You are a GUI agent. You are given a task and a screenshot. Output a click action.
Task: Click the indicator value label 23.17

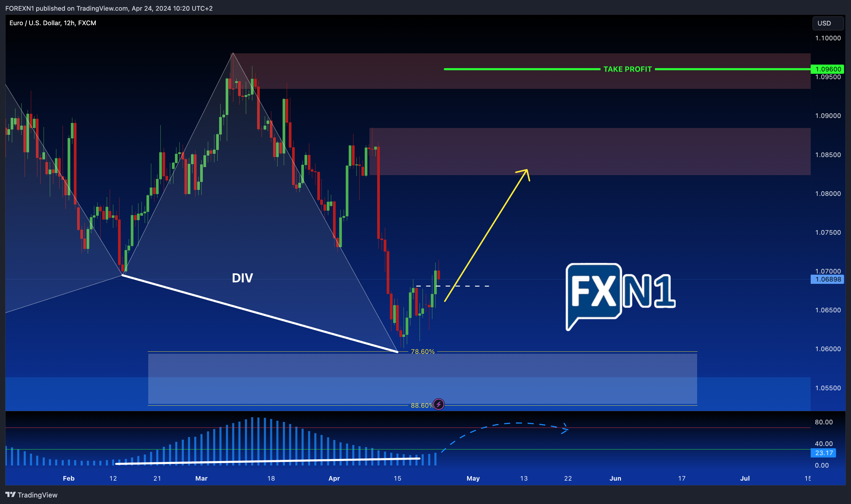point(823,453)
